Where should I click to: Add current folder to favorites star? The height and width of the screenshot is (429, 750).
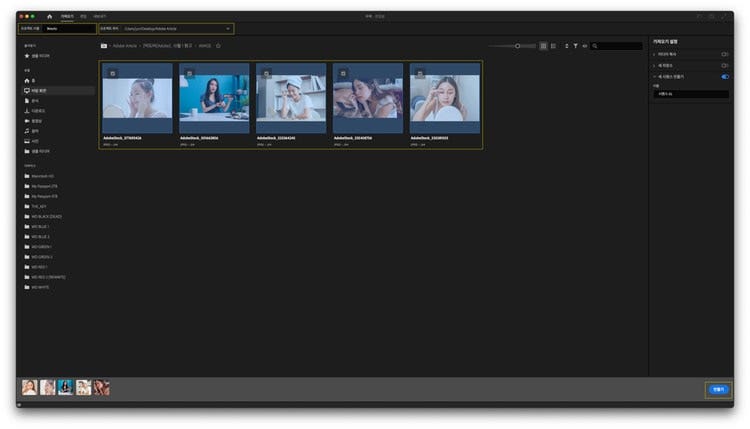(x=218, y=46)
